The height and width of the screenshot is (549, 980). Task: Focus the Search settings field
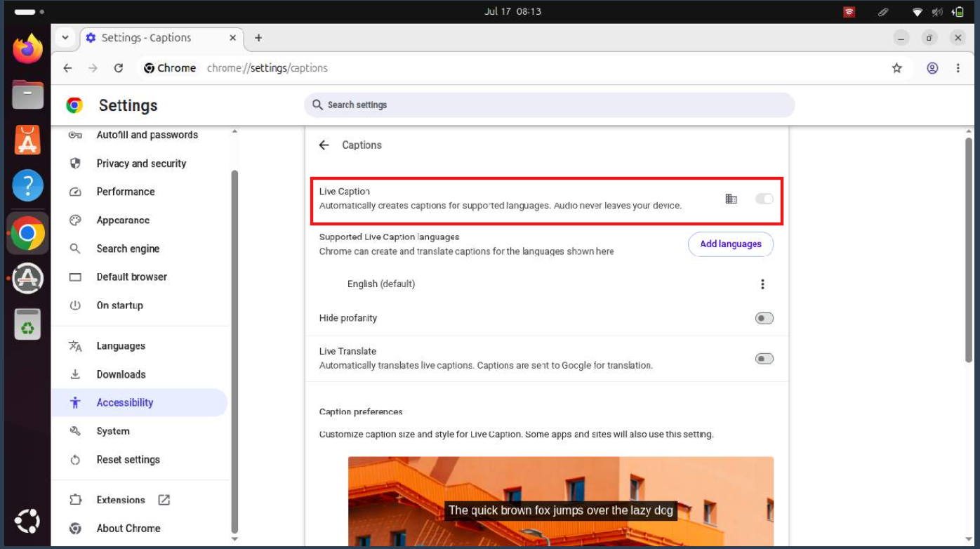549,105
